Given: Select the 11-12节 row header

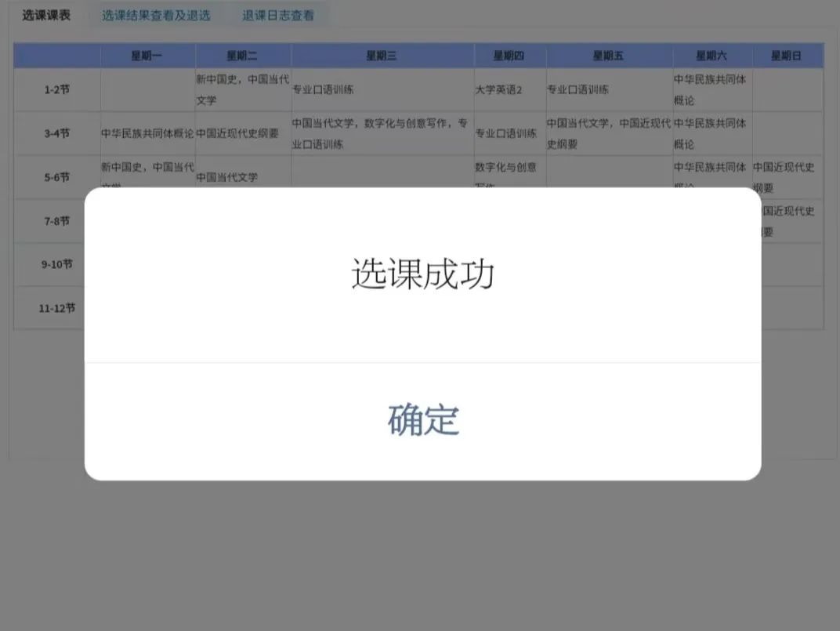Looking at the screenshot, I should click(56, 308).
